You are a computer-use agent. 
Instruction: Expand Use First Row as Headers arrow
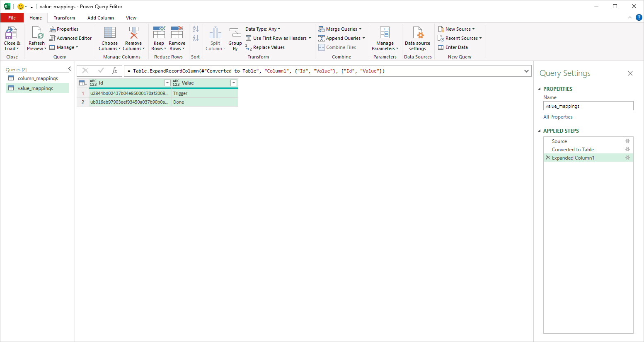coord(310,38)
